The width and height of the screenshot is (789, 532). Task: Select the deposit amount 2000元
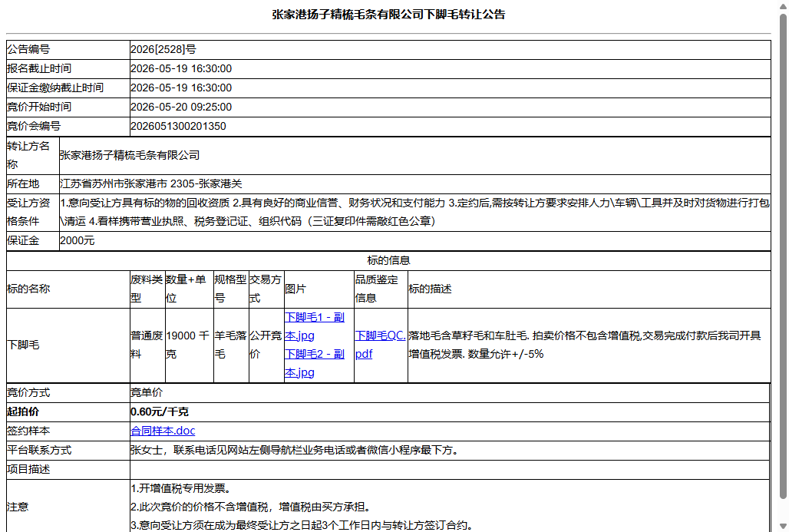tap(77, 240)
